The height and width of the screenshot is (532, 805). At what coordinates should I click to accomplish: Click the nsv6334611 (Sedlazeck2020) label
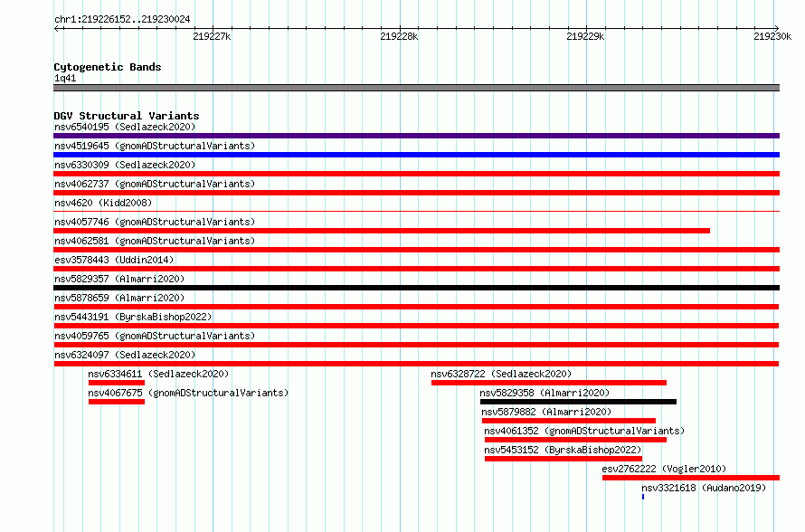point(158,374)
